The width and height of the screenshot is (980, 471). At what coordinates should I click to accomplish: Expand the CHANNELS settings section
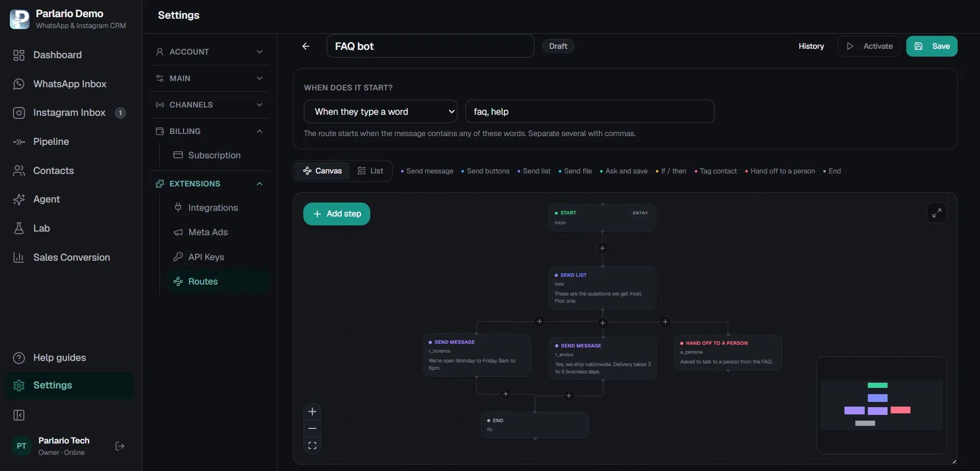[x=209, y=105]
